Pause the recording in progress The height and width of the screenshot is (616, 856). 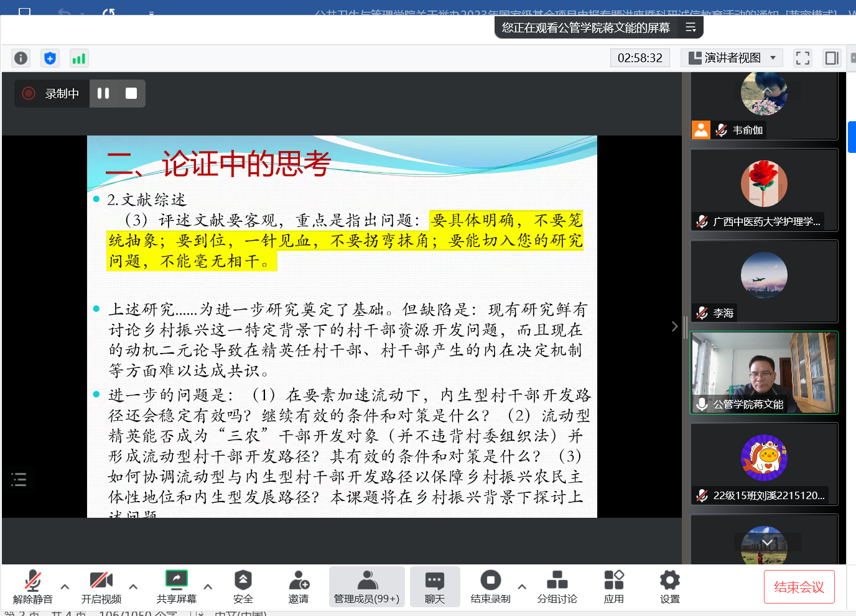click(103, 93)
